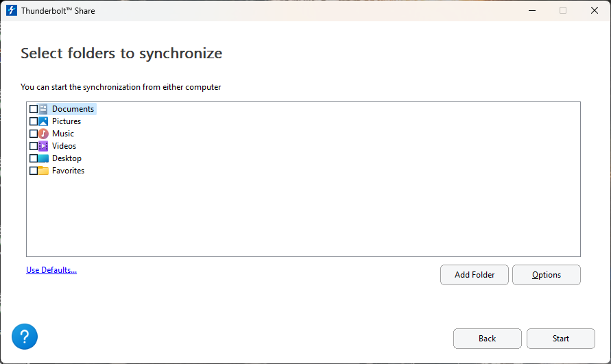Click the Music folder icon

click(x=43, y=134)
